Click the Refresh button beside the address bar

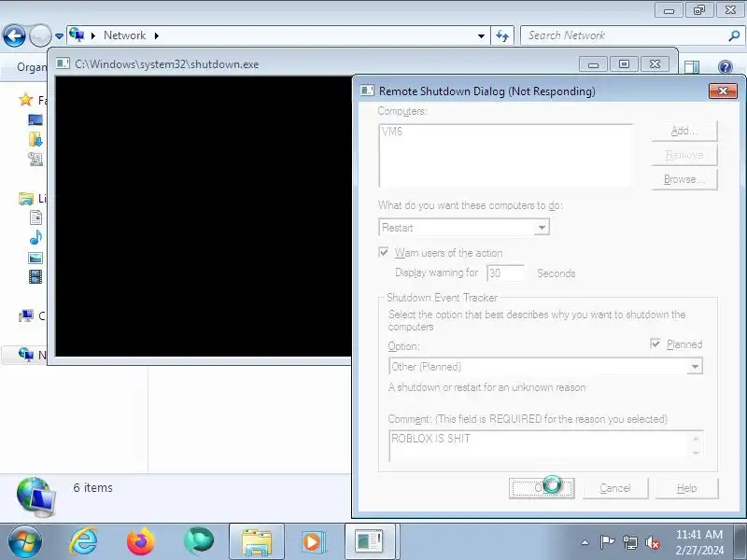pyautogui.click(x=502, y=35)
